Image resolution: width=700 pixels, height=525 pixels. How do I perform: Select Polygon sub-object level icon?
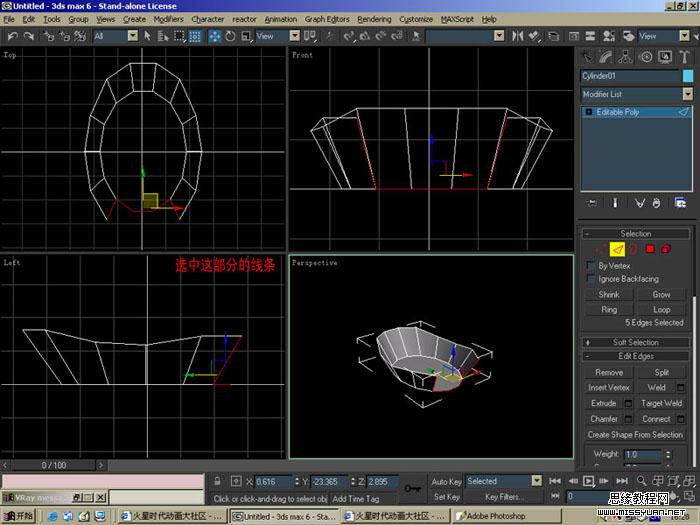pos(650,249)
